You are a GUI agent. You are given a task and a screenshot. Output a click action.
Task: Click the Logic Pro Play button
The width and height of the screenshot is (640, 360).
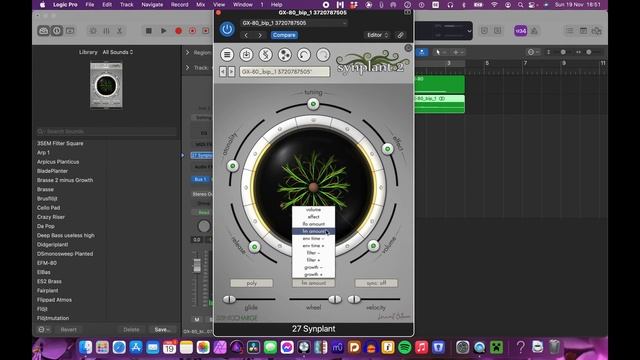point(163,31)
